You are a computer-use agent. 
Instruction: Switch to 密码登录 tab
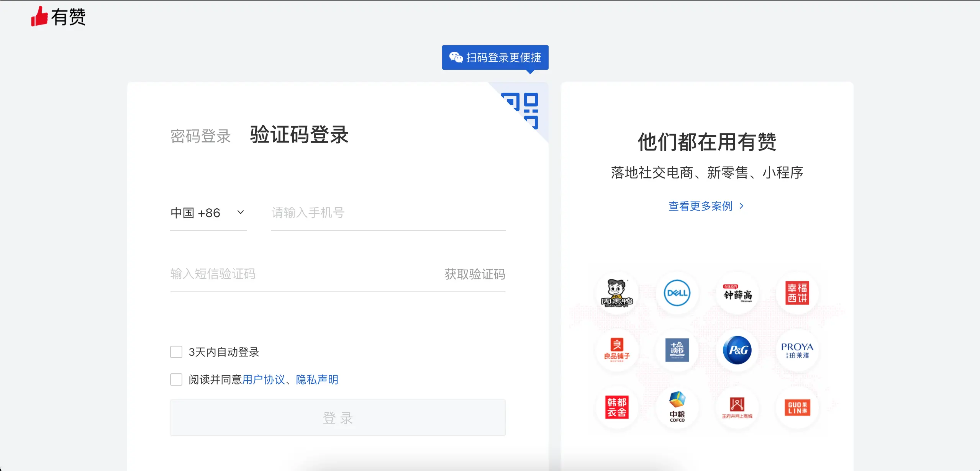tap(200, 136)
